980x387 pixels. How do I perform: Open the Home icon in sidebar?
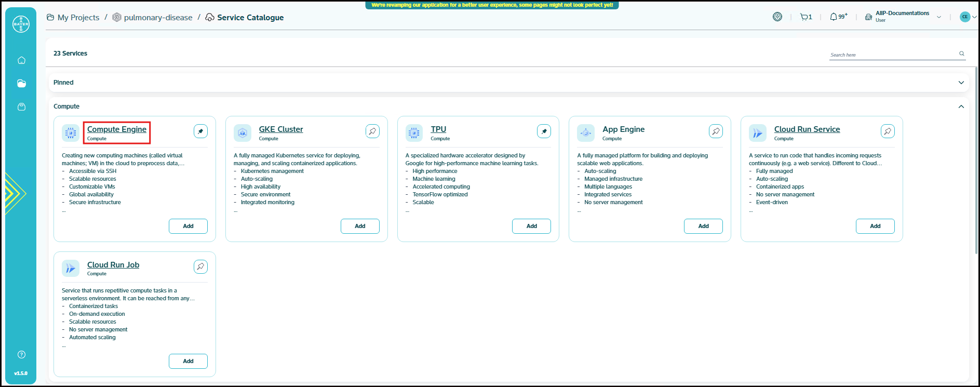coord(21,60)
